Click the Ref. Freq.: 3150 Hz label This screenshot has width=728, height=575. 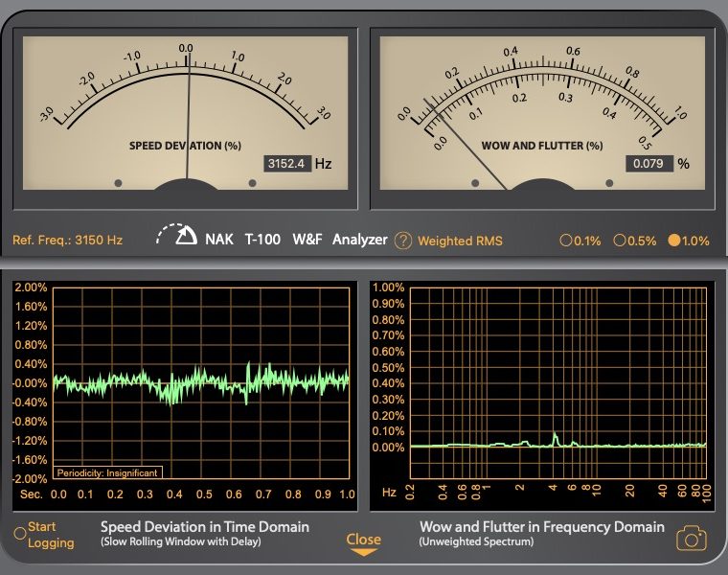click(x=67, y=241)
